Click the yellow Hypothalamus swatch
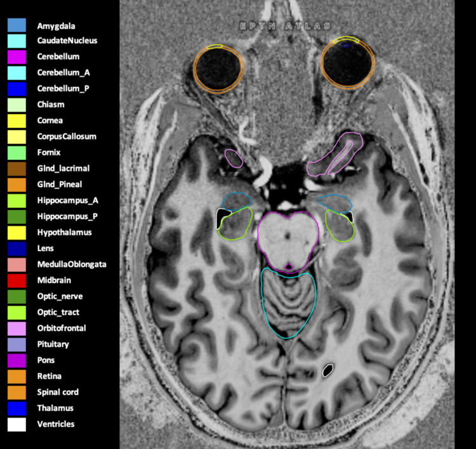 pos(17,233)
